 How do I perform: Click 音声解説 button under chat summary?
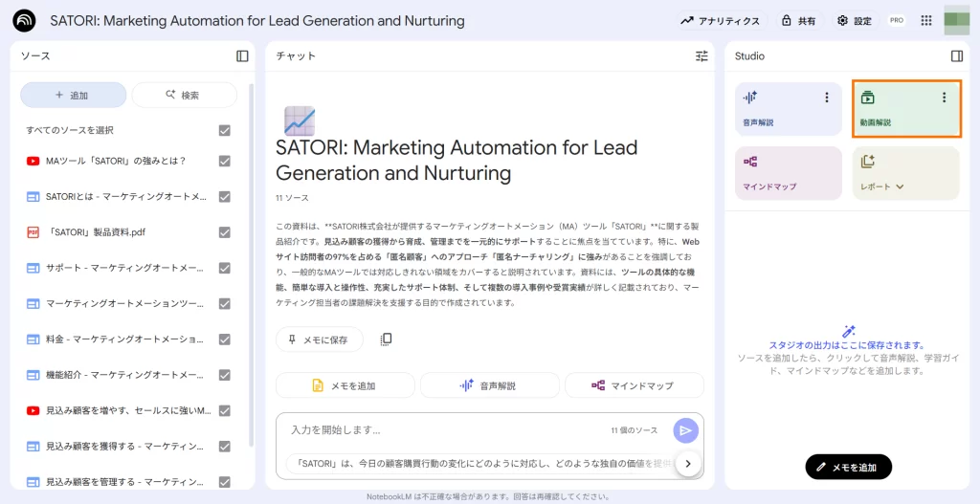point(489,385)
